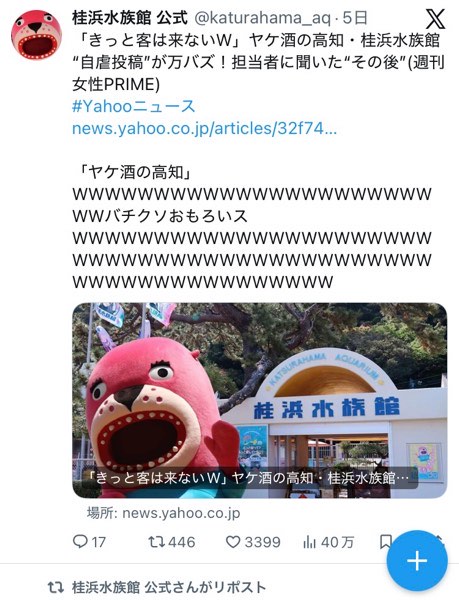Screen dimensions: 459x600
Task: Open the #Yahooニュース hashtag
Action: pyautogui.click(x=133, y=106)
